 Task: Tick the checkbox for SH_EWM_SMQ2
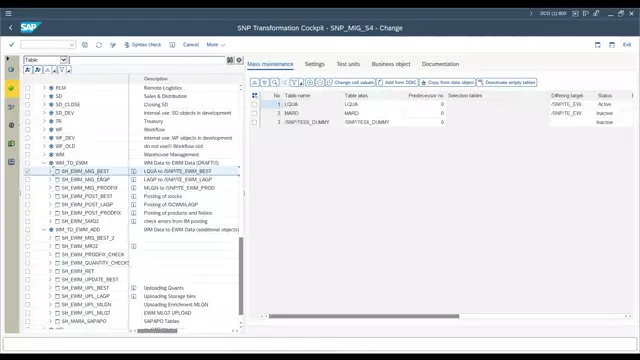[x=27, y=221]
